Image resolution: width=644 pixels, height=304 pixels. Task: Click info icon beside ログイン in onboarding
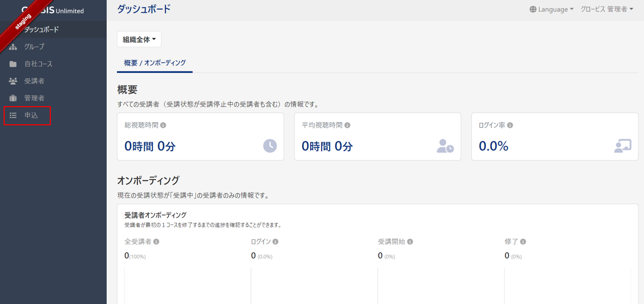[276, 242]
